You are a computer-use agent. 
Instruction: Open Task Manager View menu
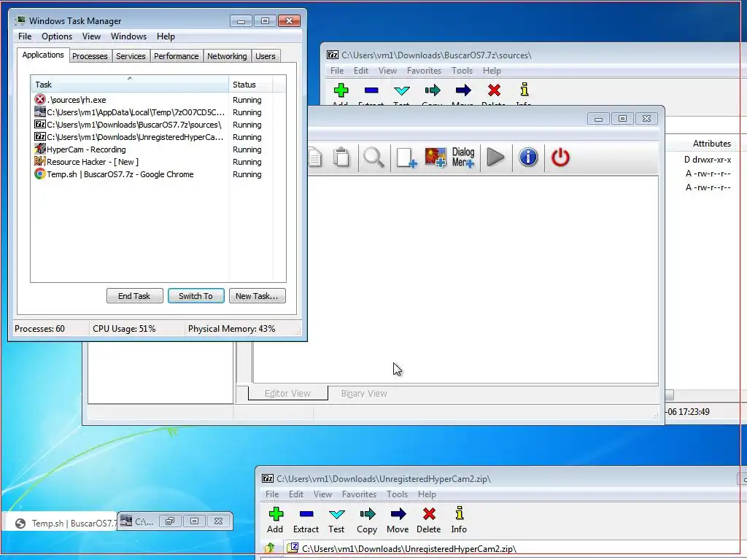click(x=91, y=36)
